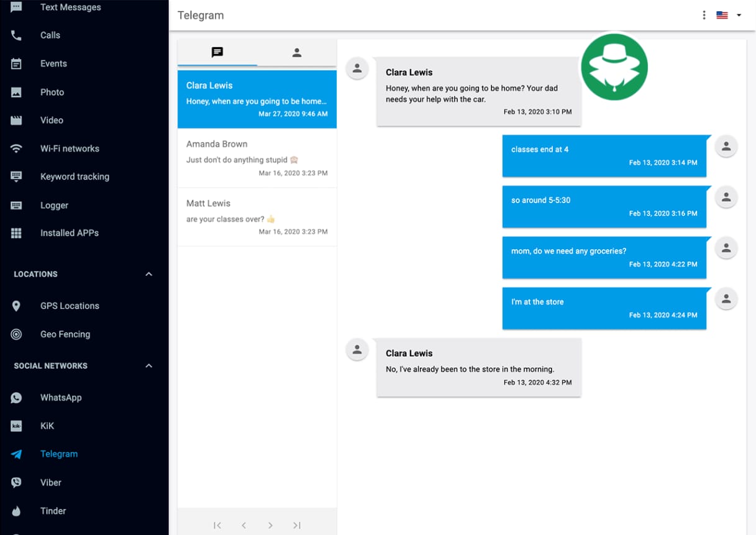Select the Photo section in sidebar
This screenshot has height=535, width=756.
coord(52,92)
